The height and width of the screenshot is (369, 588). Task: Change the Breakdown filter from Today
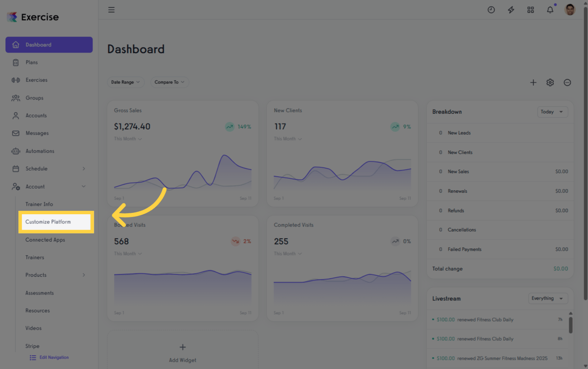(x=552, y=111)
